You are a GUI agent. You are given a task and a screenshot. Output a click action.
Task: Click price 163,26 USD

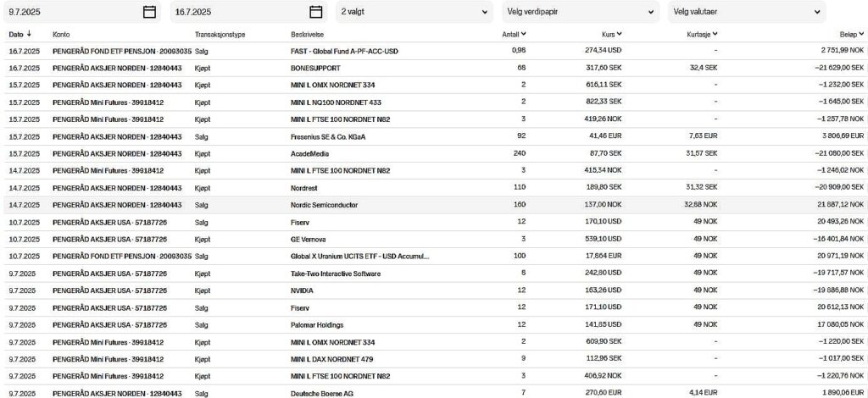(x=604, y=290)
